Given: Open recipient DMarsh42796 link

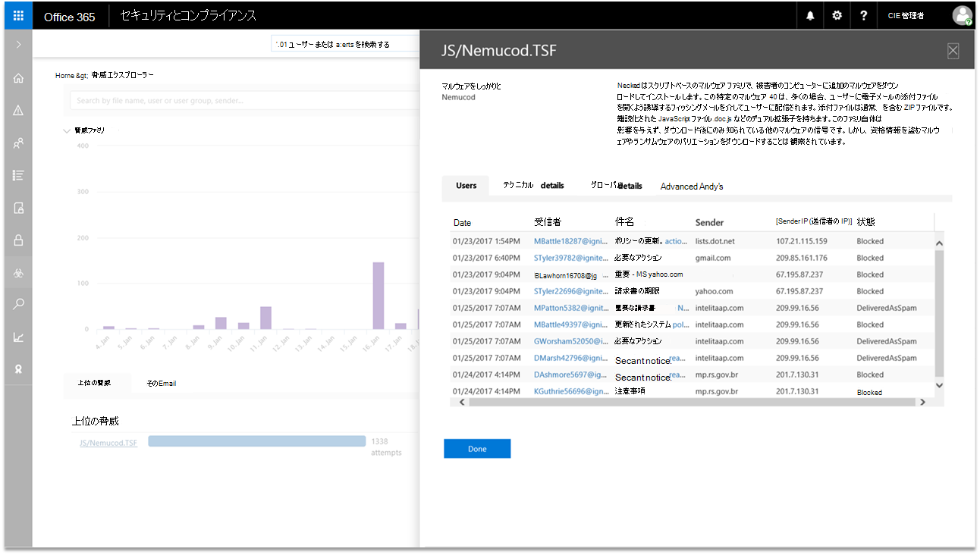Looking at the screenshot, I should click(x=571, y=359).
